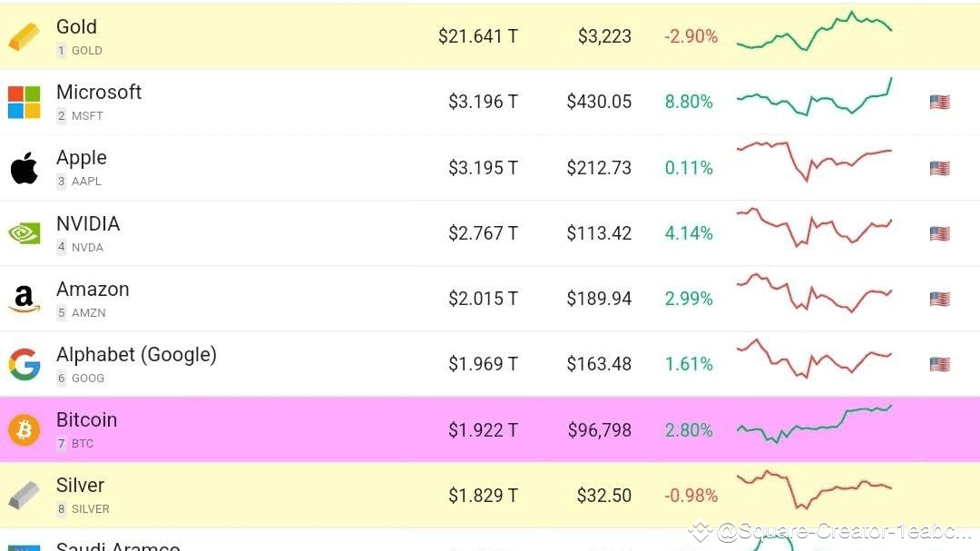Open the Saudi Aramco link

pyautogui.click(x=118, y=546)
